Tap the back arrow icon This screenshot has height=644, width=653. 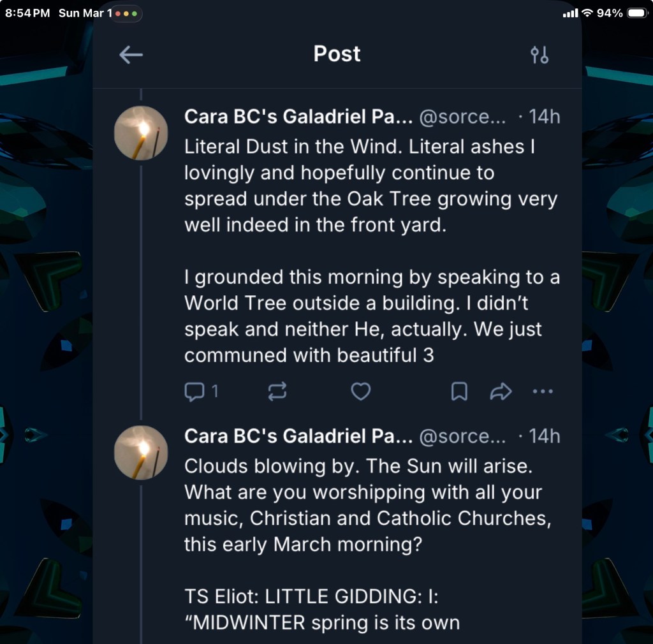pos(131,55)
